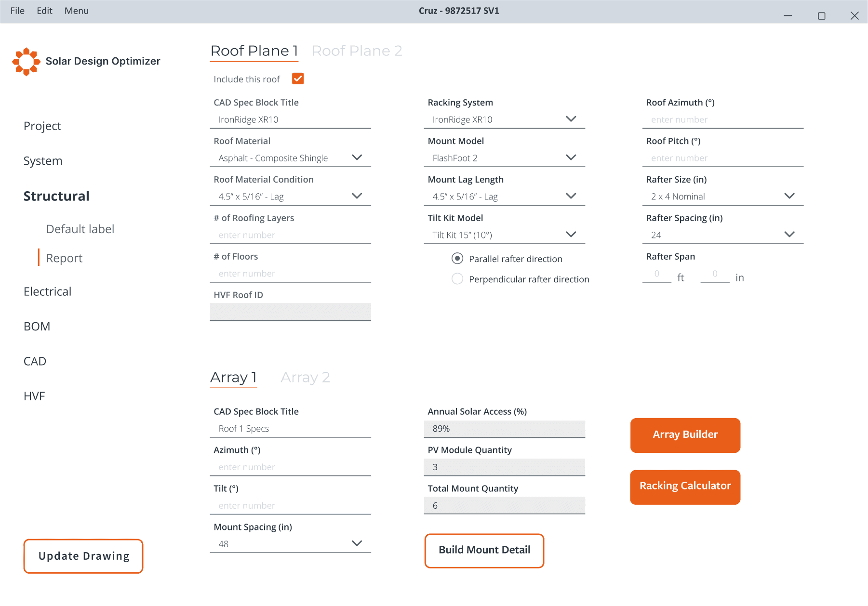Screen dimensions: 868x606
Task: Select the Roof Plane 1 tab
Action: point(254,51)
